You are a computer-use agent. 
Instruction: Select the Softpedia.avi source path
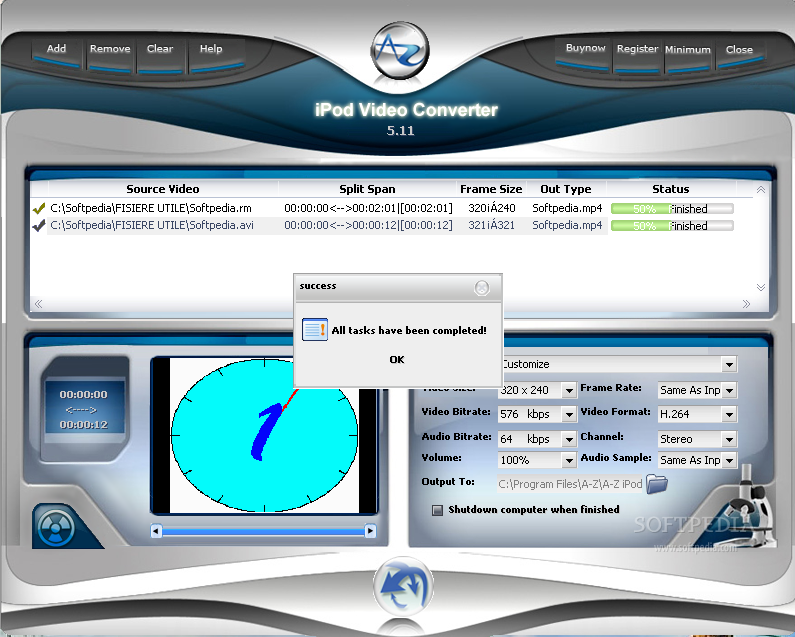152,226
